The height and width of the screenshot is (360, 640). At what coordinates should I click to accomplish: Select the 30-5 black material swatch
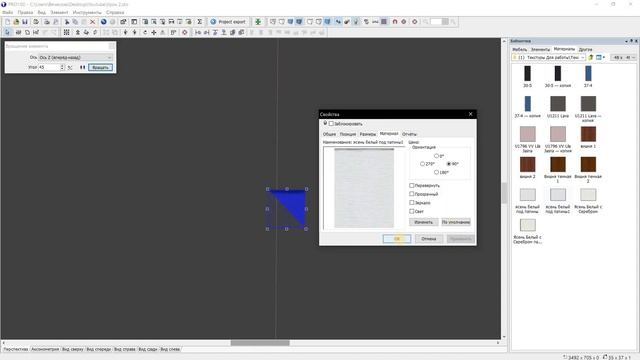tap(527, 74)
